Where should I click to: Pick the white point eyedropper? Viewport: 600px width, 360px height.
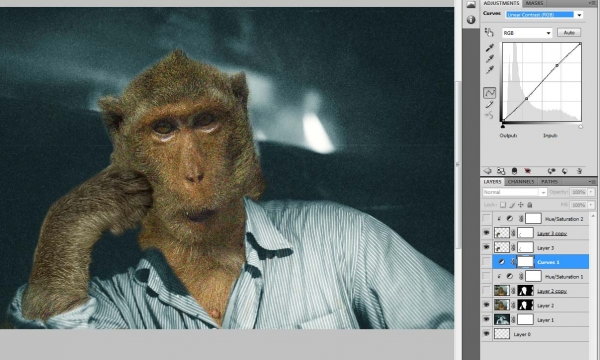click(489, 70)
